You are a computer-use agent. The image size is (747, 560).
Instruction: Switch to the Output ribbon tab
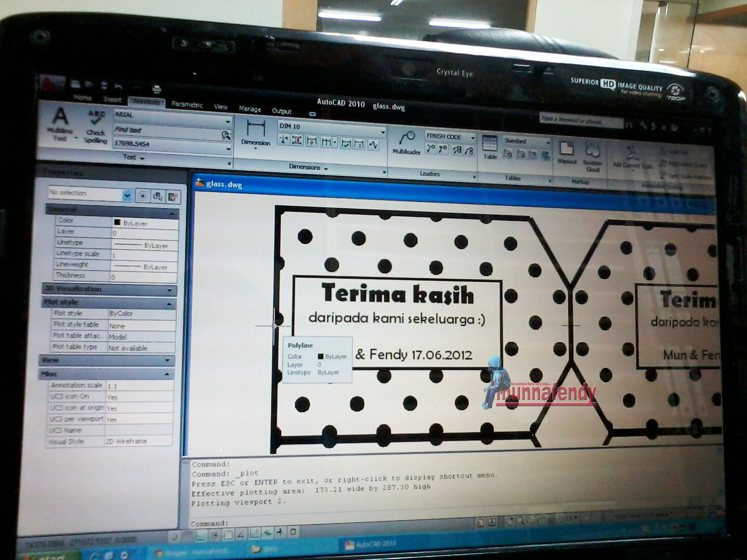coord(282,111)
